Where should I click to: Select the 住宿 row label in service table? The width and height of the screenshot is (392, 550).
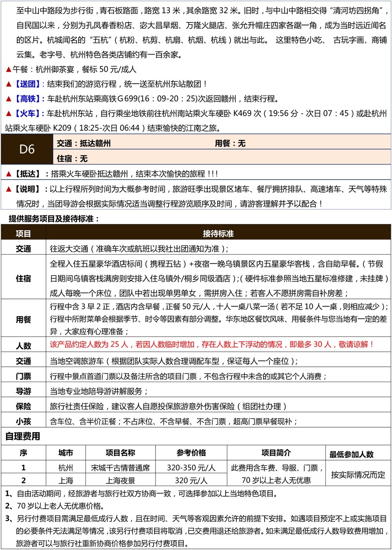pos(23,279)
